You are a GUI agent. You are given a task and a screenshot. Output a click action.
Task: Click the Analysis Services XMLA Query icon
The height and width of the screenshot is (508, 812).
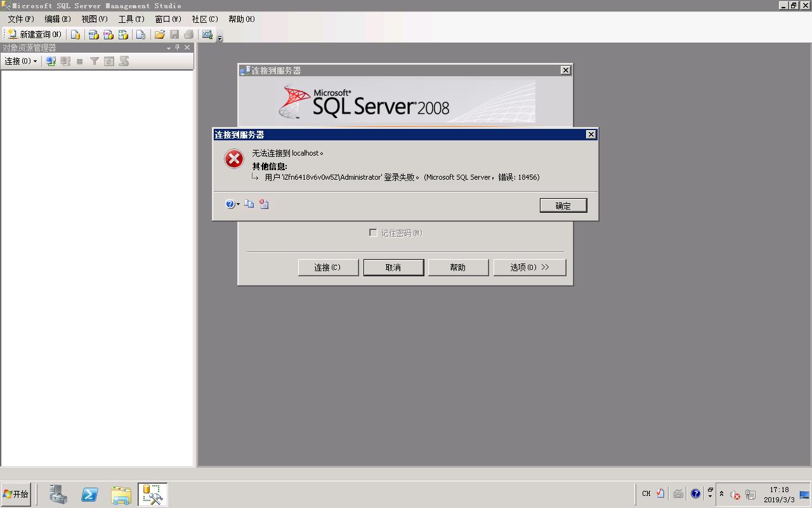click(123, 34)
